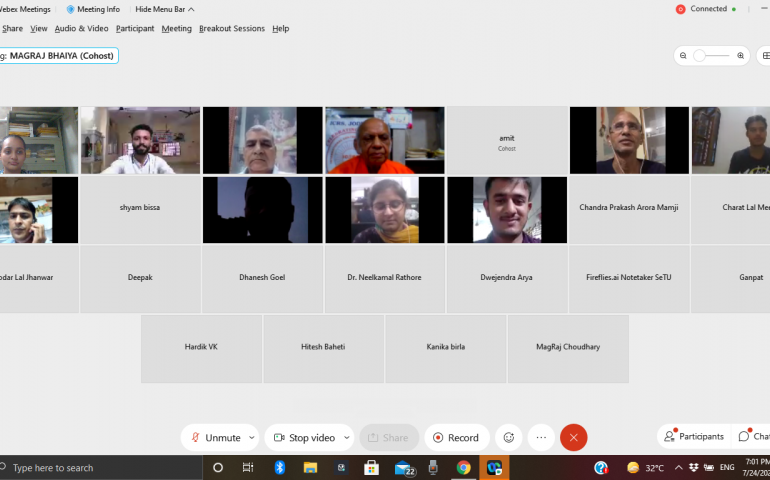Open the layout grid icon at top right
This screenshot has width=770, height=480.
pos(765,56)
